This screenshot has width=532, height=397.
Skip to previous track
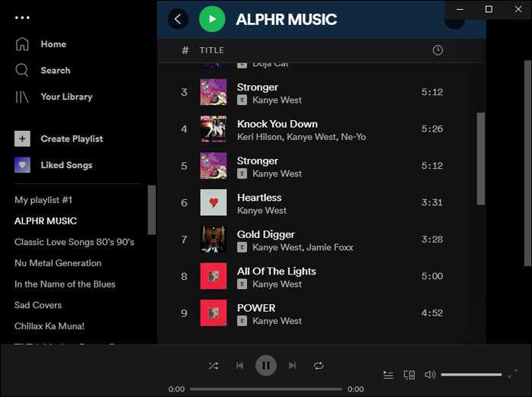pos(240,365)
